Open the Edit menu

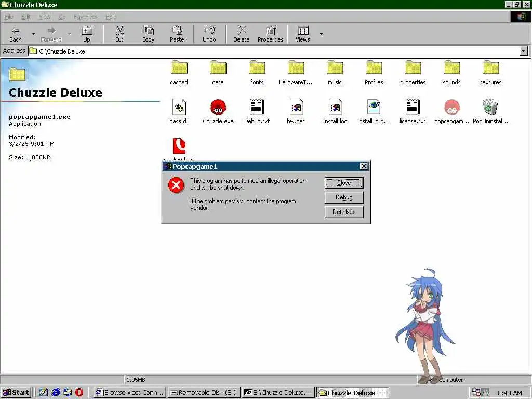coord(26,17)
